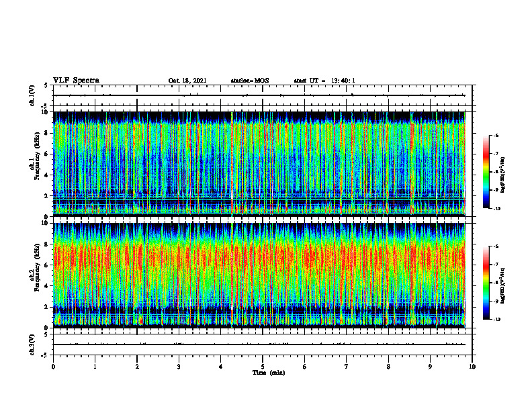The image size is (532, 411).
Task: Click the "VLF Spectra" plot title
Action: (x=76, y=80)
